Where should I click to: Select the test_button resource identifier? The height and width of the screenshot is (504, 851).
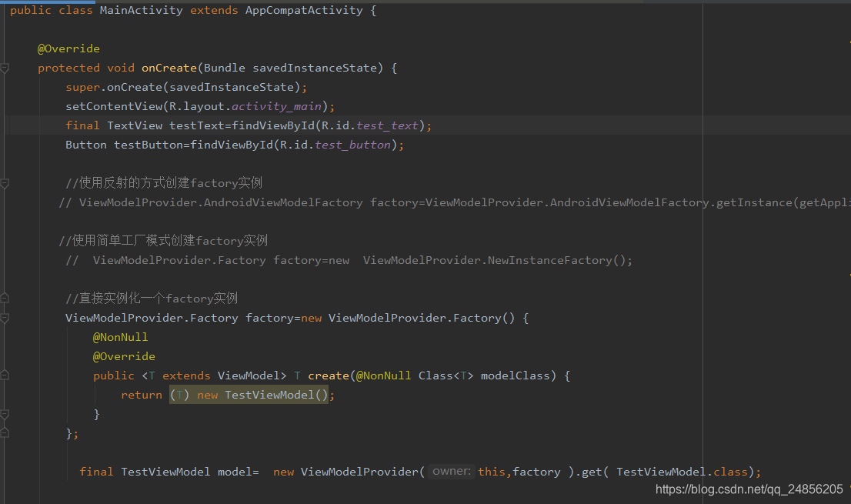point(351,144)
